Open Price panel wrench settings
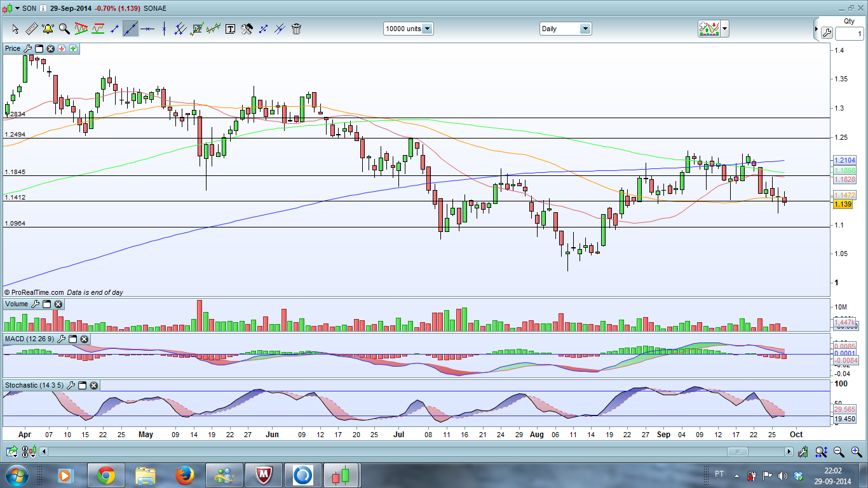Viewport: 868px width, 488px height. pos(27,48)
